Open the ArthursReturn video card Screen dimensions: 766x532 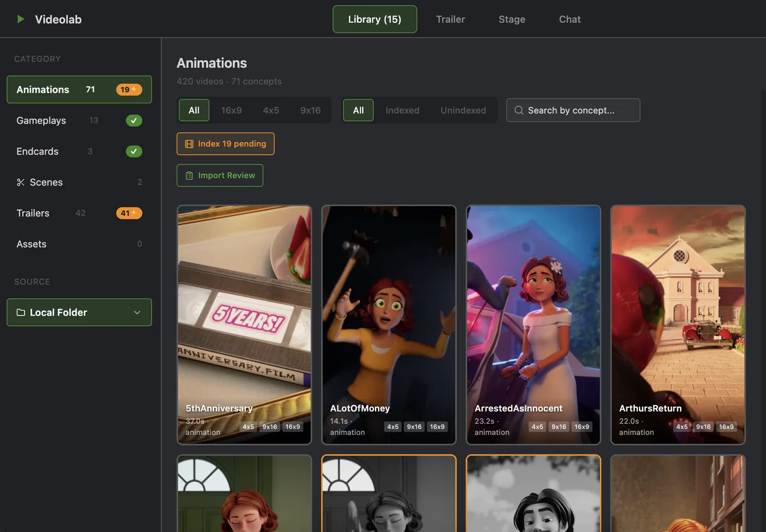point(678,325)
